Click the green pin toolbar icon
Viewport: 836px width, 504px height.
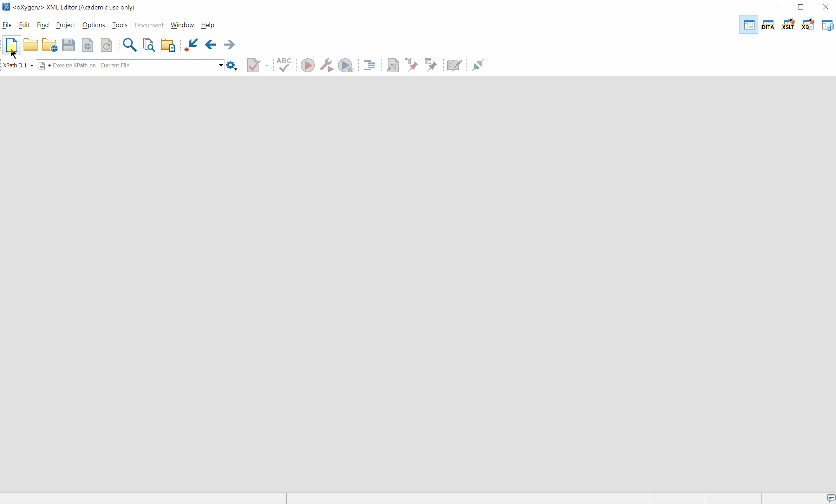pyautogui.click(x=431, y=65)
